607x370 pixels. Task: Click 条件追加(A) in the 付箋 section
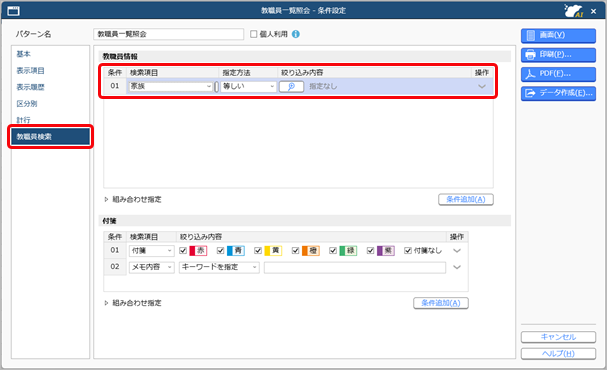[441, 303]
